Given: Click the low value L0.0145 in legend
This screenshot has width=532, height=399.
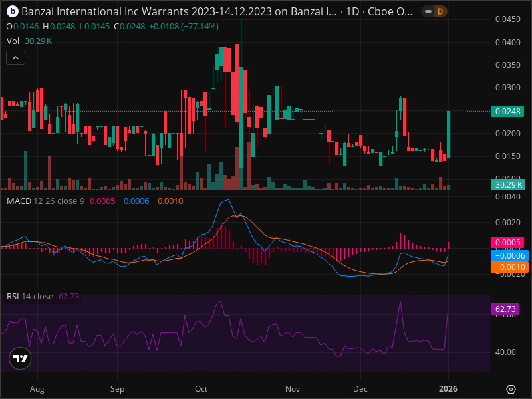Looking at the screenshot, I should tap(94, 27).
